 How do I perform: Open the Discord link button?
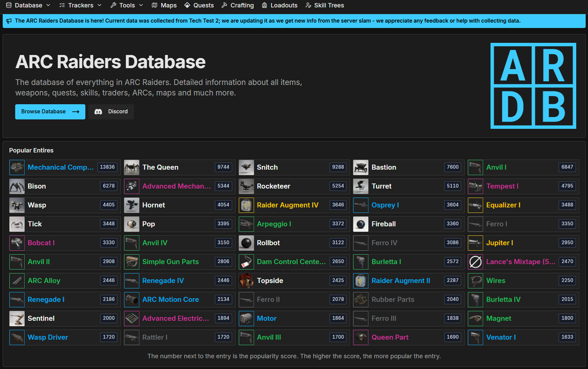coord(111,112)
